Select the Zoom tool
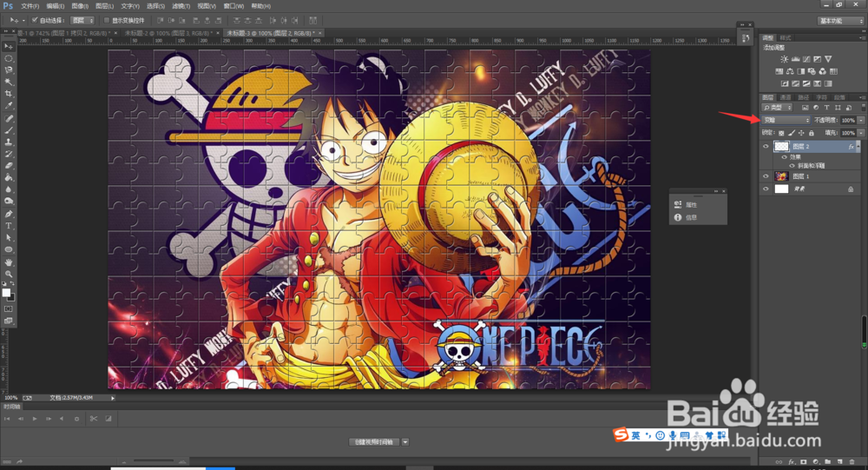The height and width of the screenshot is (470, 868). (x=9, y=274)
